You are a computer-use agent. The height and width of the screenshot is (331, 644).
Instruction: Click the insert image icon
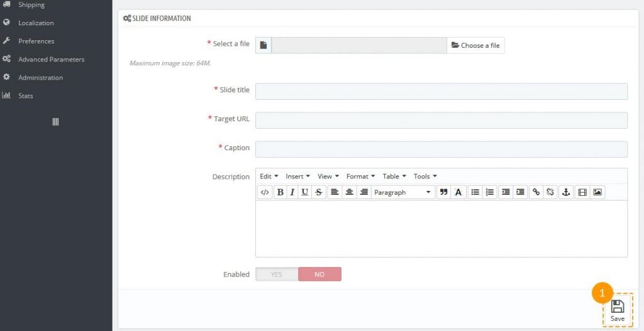coord(597,192)
